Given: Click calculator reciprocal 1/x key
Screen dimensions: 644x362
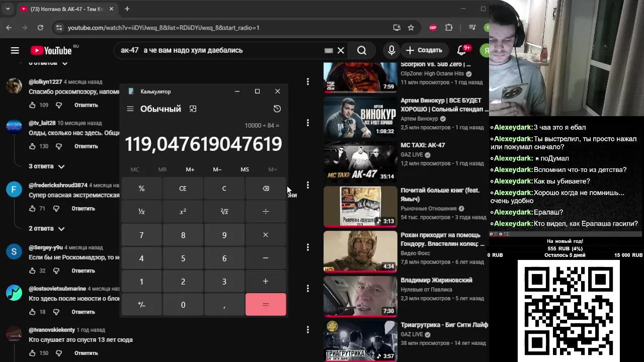Looking at the screenshot, I should click(x=141, y=212).
